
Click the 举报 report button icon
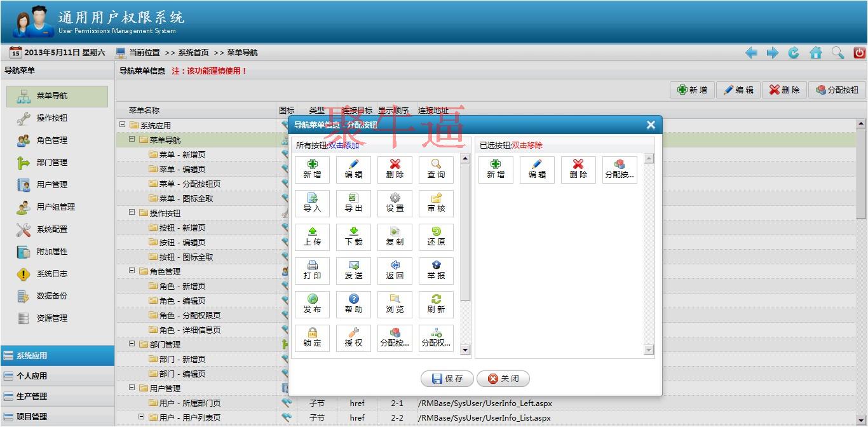click(436, 271)
